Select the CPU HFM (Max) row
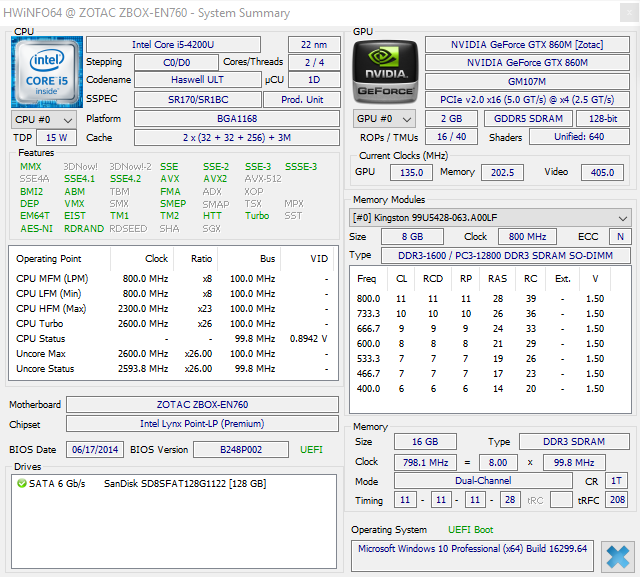 point(173,308)
